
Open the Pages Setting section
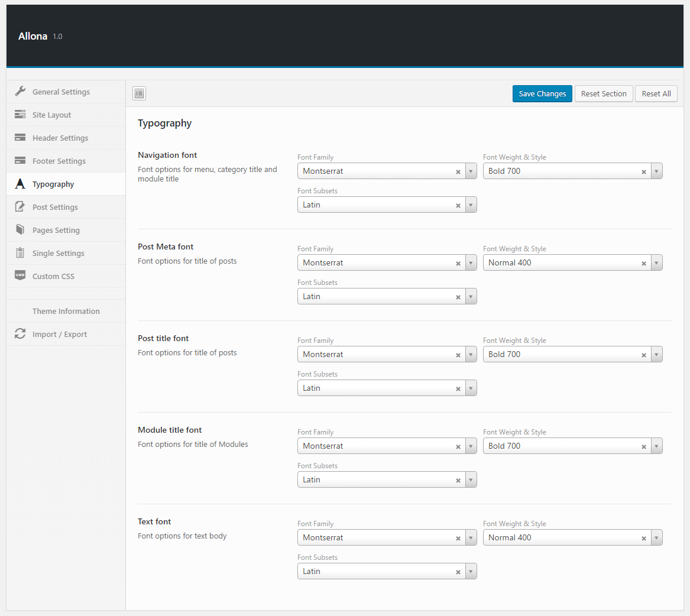tap(56, 230)
